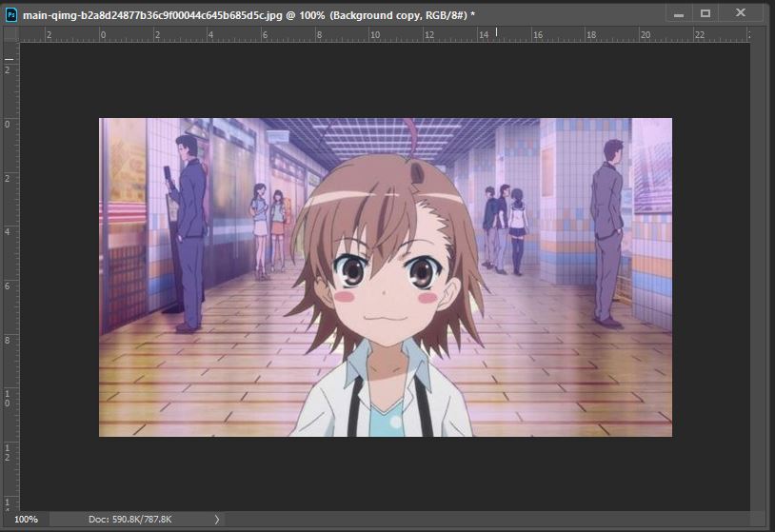Screen dimensions: 775x532
Task: Close the document window
Action: pyautogui.click(x=740, y=12)
